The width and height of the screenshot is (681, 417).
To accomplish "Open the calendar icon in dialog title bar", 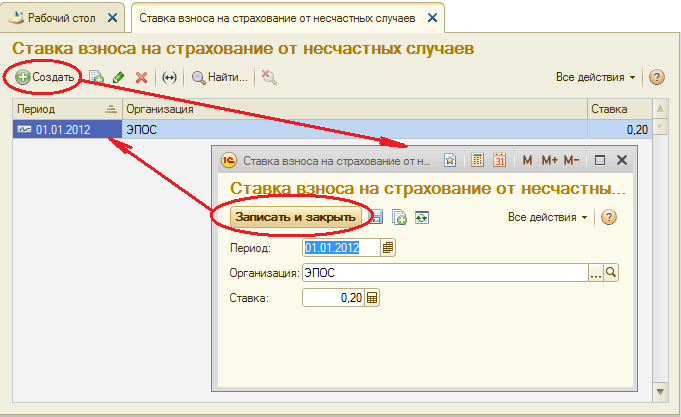I will click(x=500, y=160).
